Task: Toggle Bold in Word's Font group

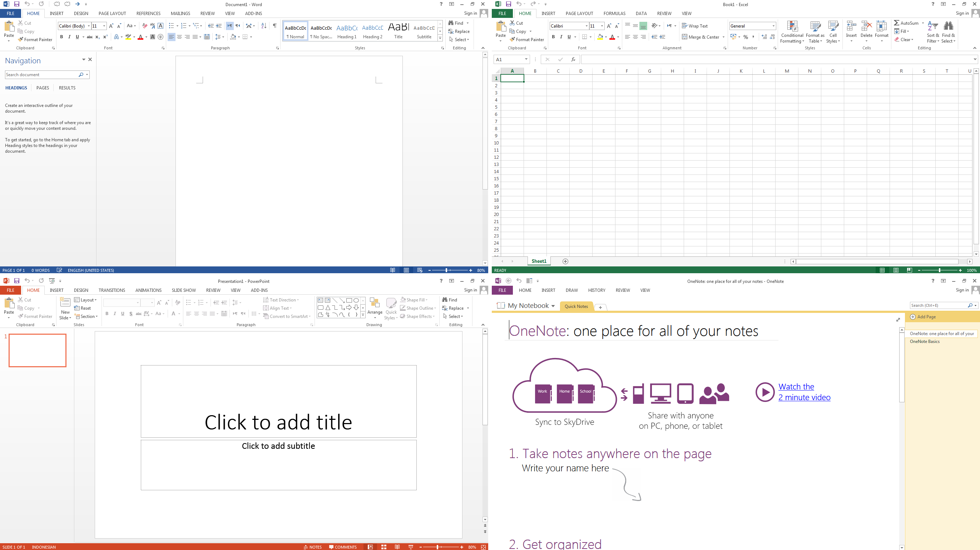Action: pyautogui.click(x=61, y=37)
